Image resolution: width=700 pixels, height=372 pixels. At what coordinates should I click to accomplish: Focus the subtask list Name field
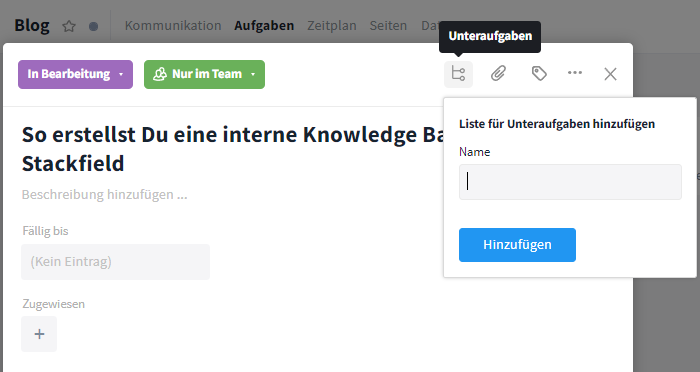coord(570,182)
